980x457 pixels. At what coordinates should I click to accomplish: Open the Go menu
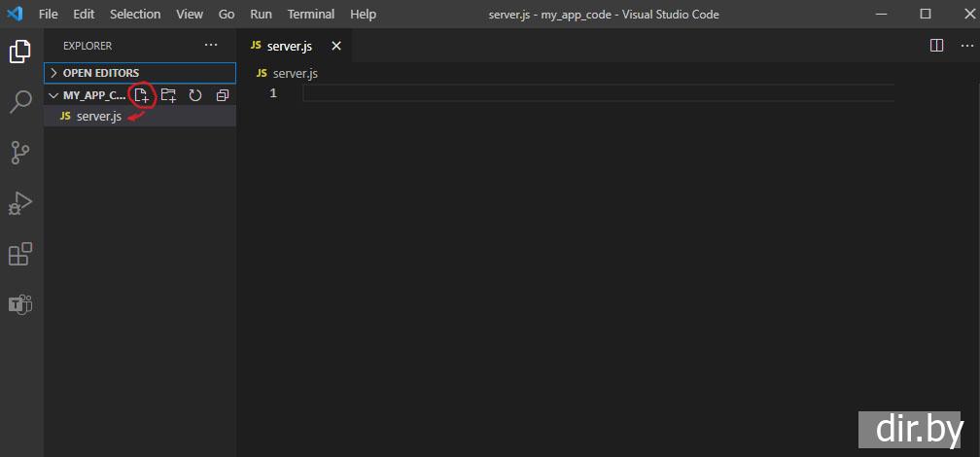click(227, 14)
